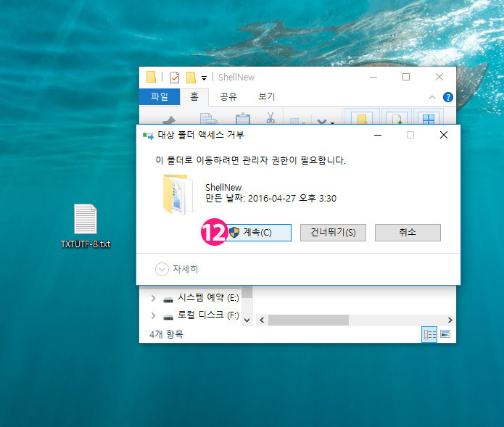Viewport: 504px width, 427px height.
Task: Select 시스템 예약 (E:) in navigation tree
Action: tap(201, 298)
